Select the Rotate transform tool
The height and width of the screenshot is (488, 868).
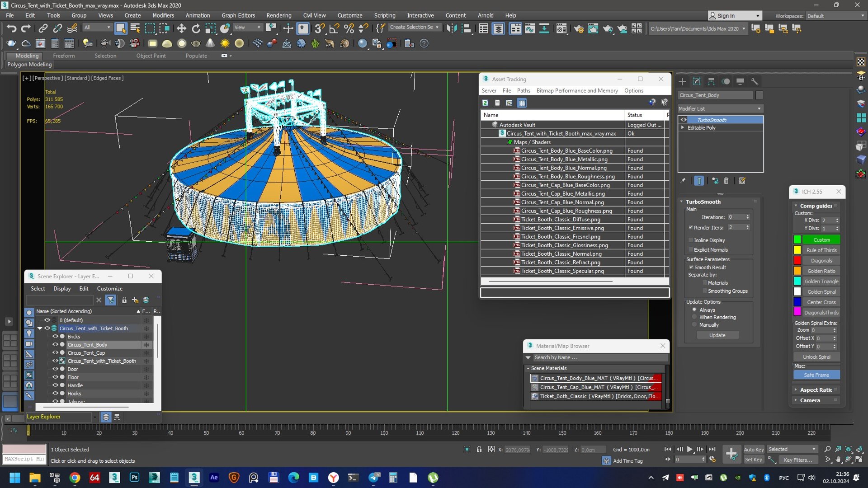pos(196,28)
